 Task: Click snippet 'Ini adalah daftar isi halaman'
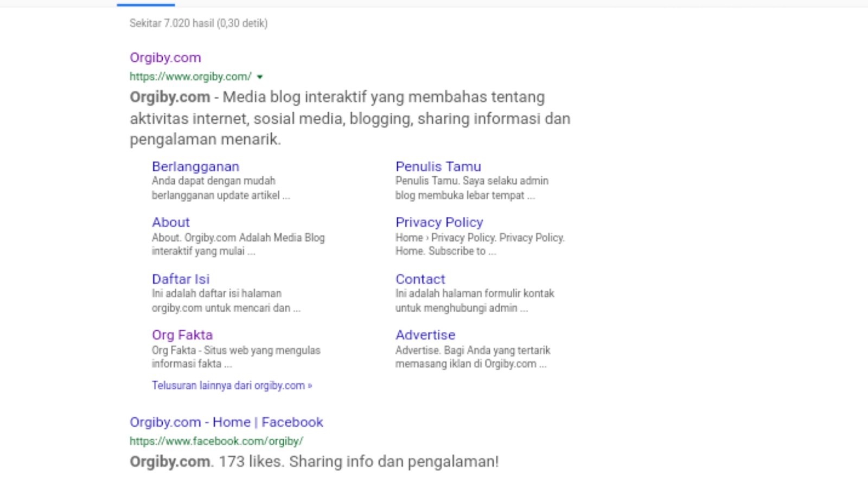click(x=216, y=293)
